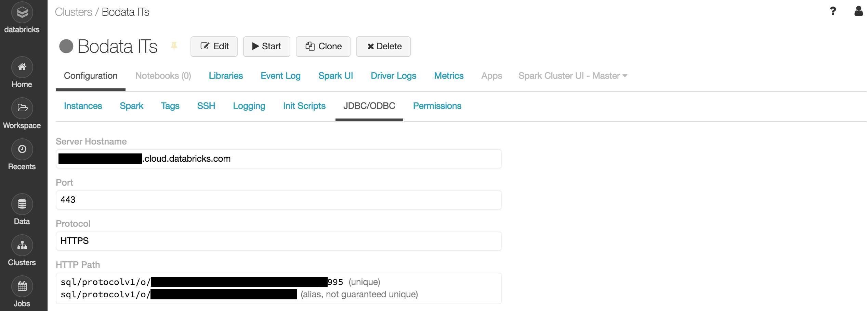Delete the cluster
This screenshot has width=868, height=311.
click(383, 47)
